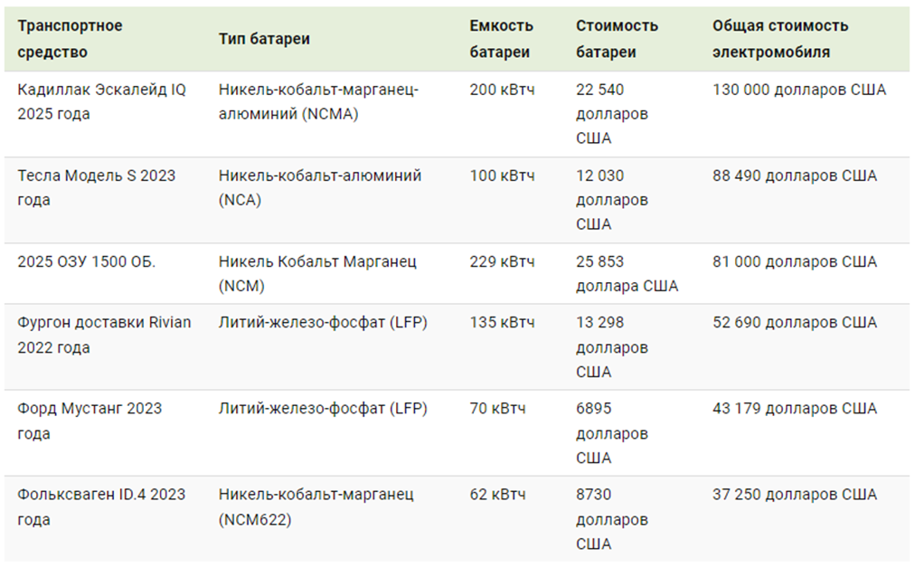The width and height of the screenshot is (924, 568).
Task: Click the '88 490 долларов США' cell
Action: 794,175
